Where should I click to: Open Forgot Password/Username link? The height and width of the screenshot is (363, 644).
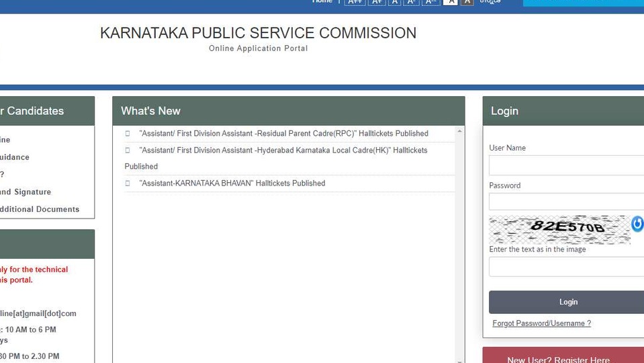coord(542,323)
